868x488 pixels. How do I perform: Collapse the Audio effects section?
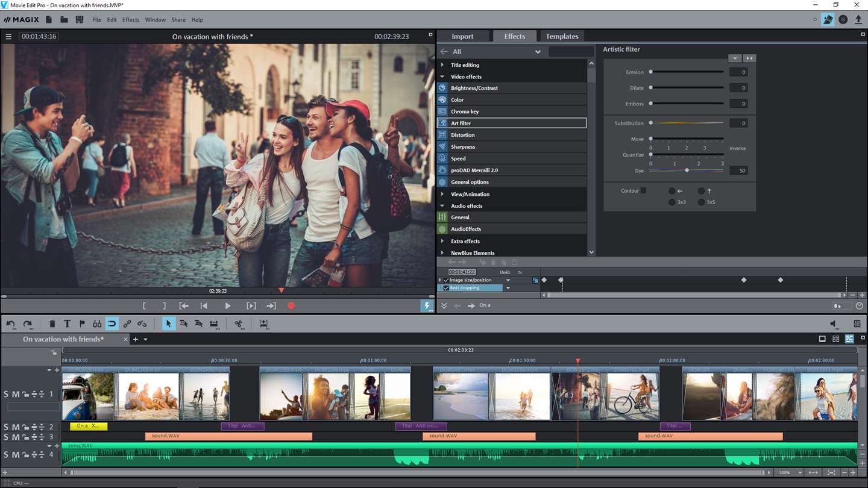click(x=442, y=206)
